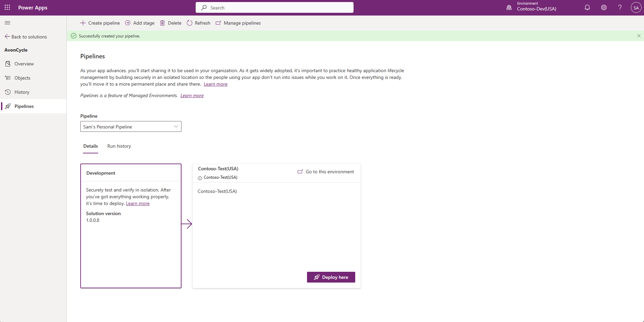Show info tooltip next to Contoso-Test(USA)
The width and height of the screenshot is (644, 322).
coord(200,177)
